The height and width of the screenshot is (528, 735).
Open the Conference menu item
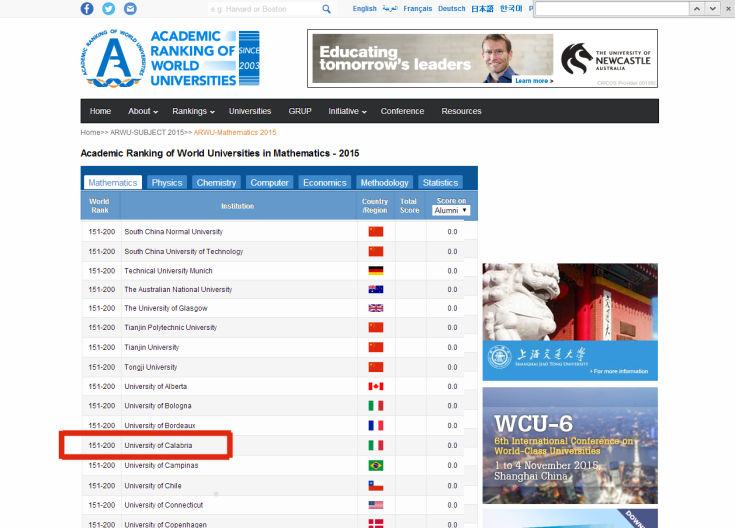[x=402, y=111]
